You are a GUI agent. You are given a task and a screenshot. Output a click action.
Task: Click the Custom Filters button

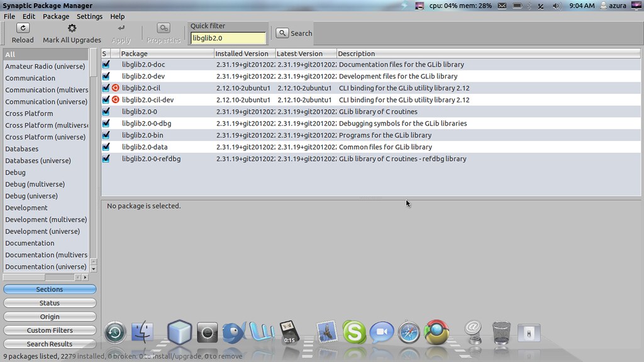pos(50,330)
